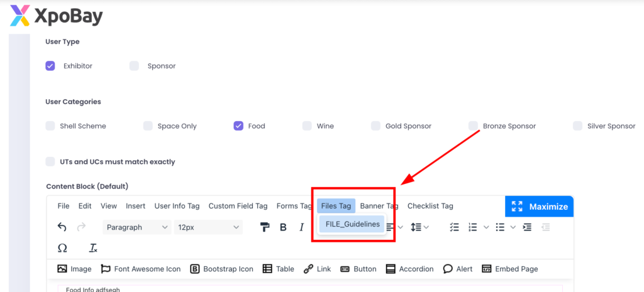Click the undo arrow icon
This screenshot has height=292, width=644.
(x=62, y=227)
